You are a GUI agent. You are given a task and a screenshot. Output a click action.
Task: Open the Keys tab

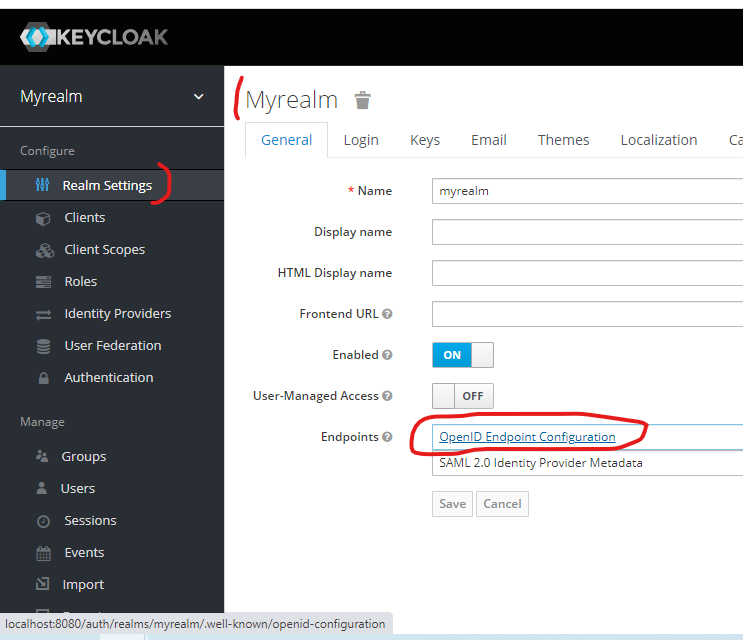(425, 140)
